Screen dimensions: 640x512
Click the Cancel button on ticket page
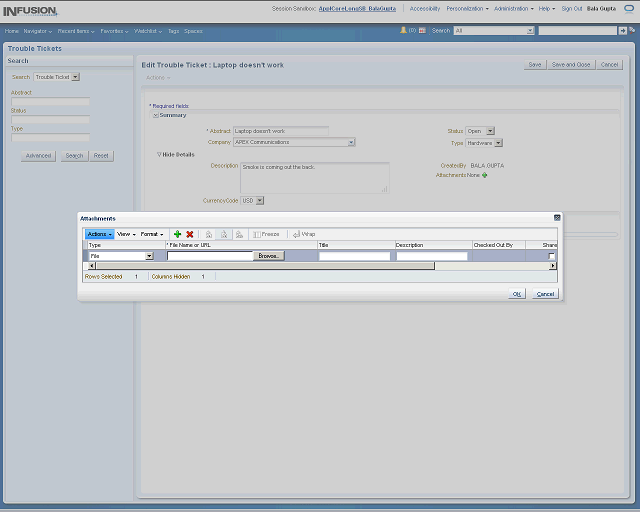pos(609,65)
